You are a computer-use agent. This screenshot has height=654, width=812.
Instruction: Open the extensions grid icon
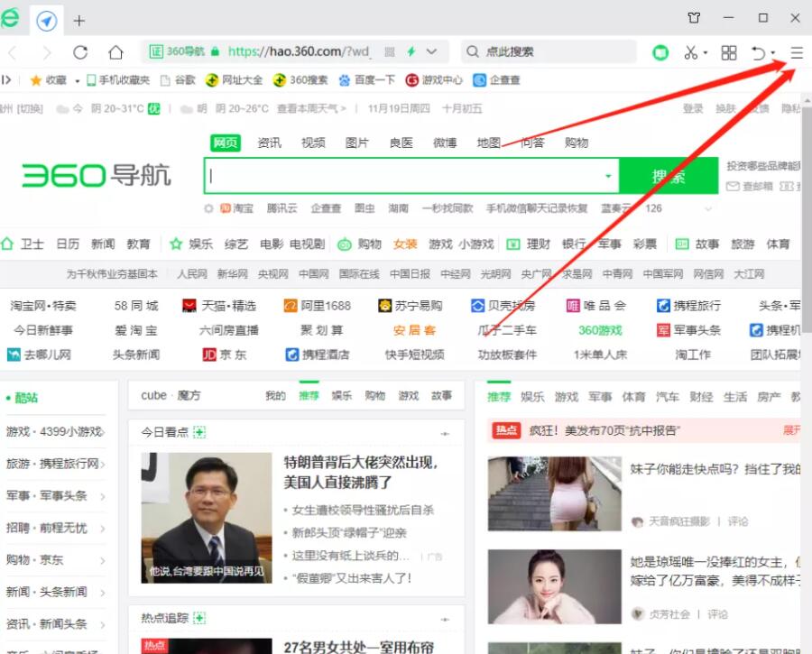729,52
